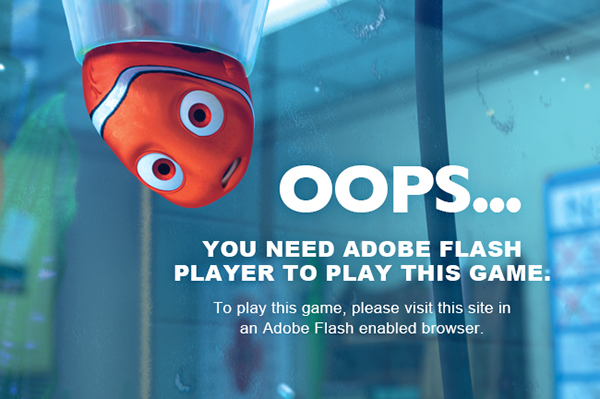
Task: Click the clownfish's lower eye
Action: coord(160,171)
